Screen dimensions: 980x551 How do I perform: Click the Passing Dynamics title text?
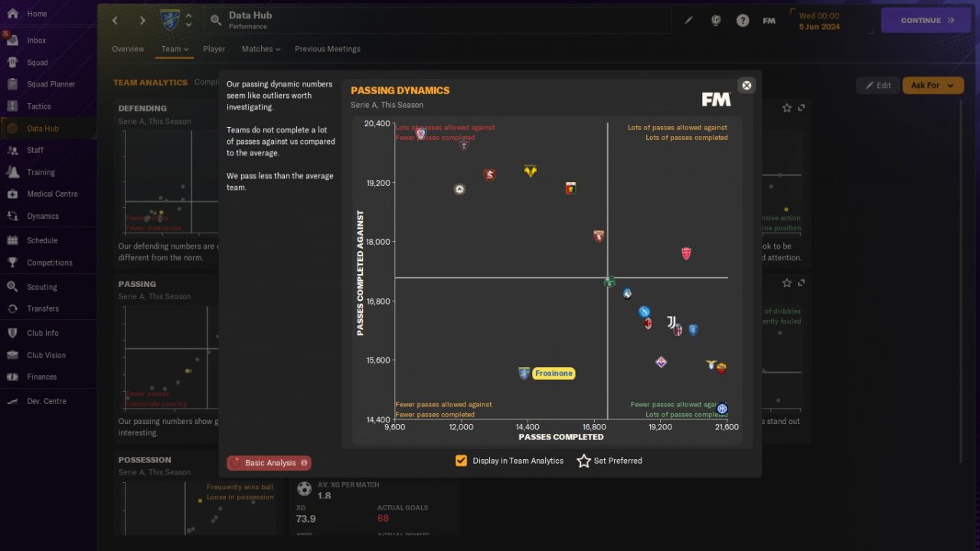click(400, 90)
